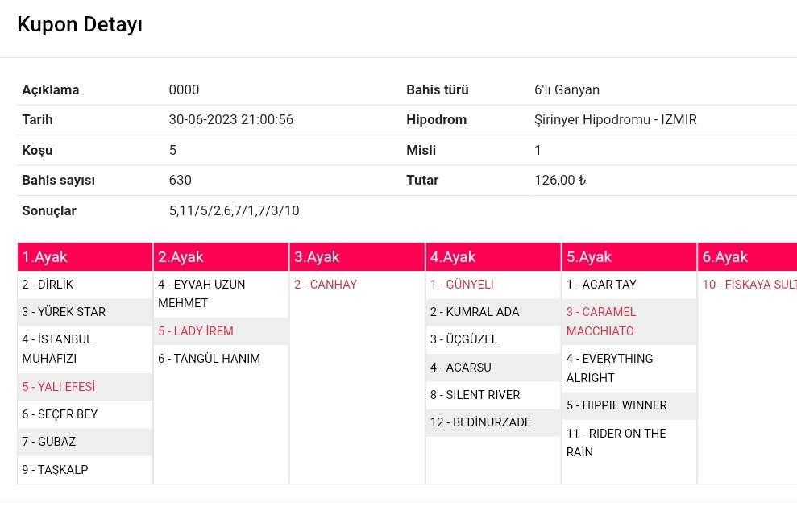The width and height of the screenshot is (797, 532).
Task: Select Şirinyer Hipodromu - IZMIR text
Action: coord(615,120)
